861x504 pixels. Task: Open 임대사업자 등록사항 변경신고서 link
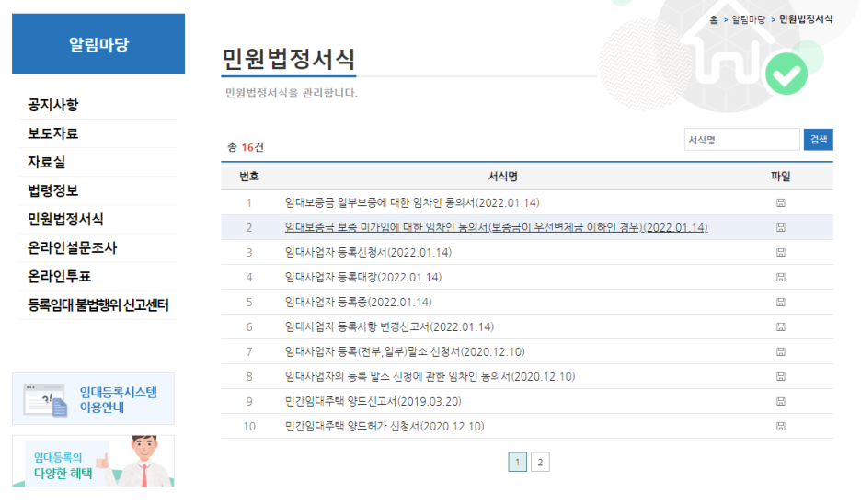tap(389, 327)
